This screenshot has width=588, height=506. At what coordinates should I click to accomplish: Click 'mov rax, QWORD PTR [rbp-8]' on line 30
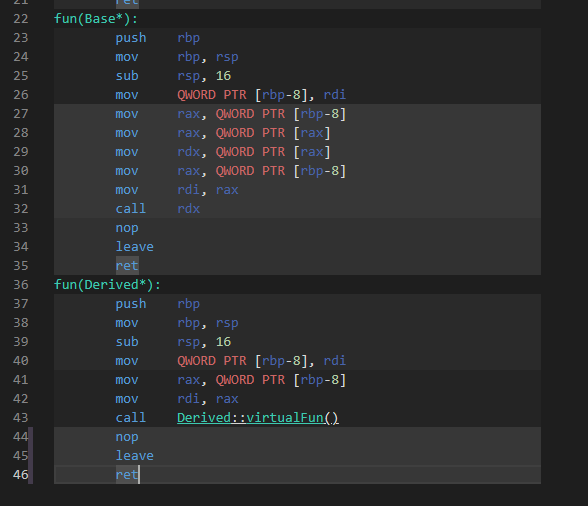click(x=231, y=171)
